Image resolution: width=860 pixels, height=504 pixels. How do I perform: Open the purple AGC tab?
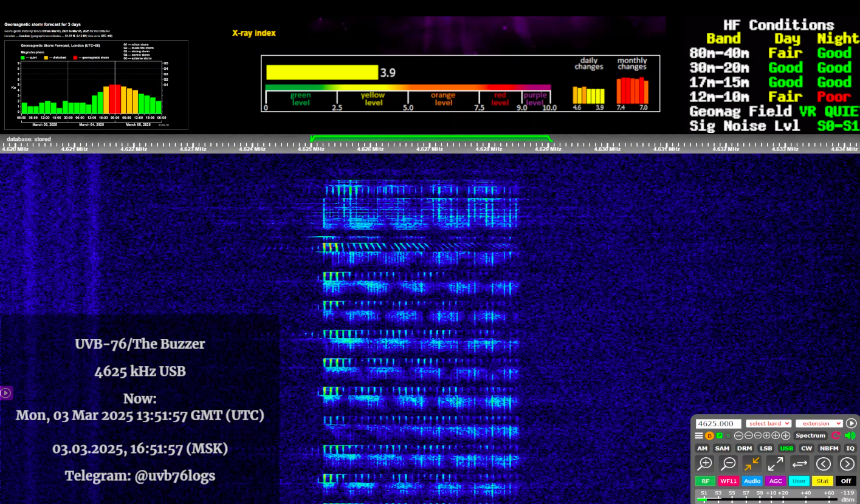click(776, 481)
